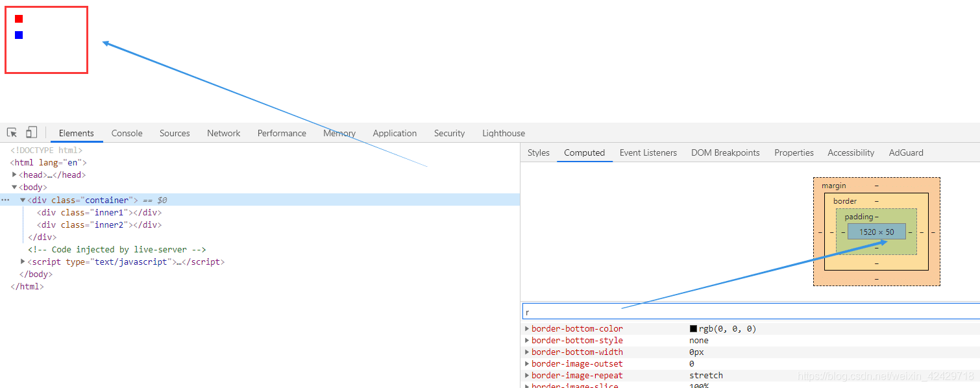This screenshot has width=980, height=388.
Task: Select the Computed pane tab
Action: [584, 152]
